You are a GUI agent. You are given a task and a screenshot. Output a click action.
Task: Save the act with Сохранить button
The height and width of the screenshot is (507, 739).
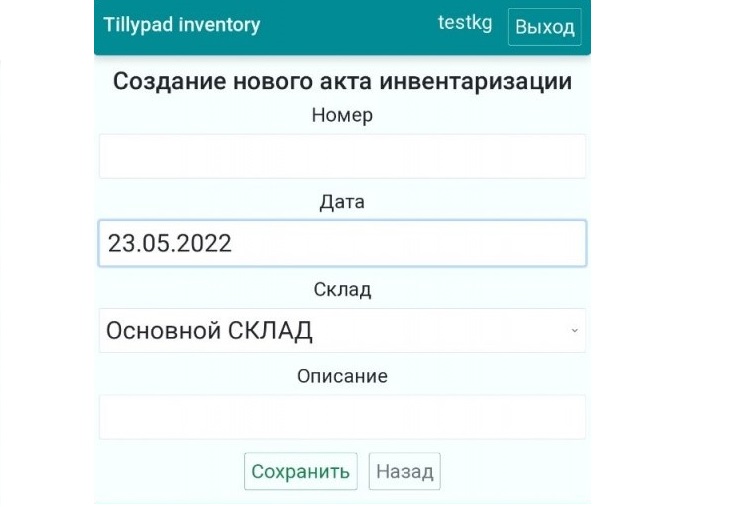[x=301, y=471]
